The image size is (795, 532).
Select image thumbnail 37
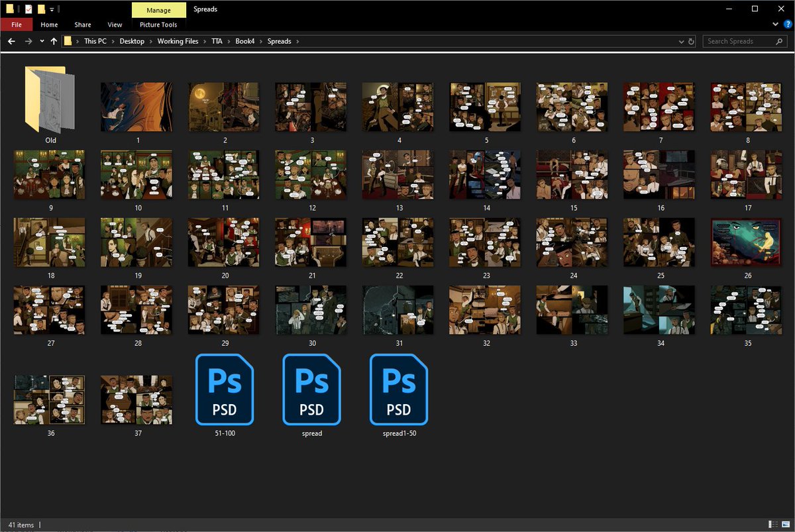(136, 399)
